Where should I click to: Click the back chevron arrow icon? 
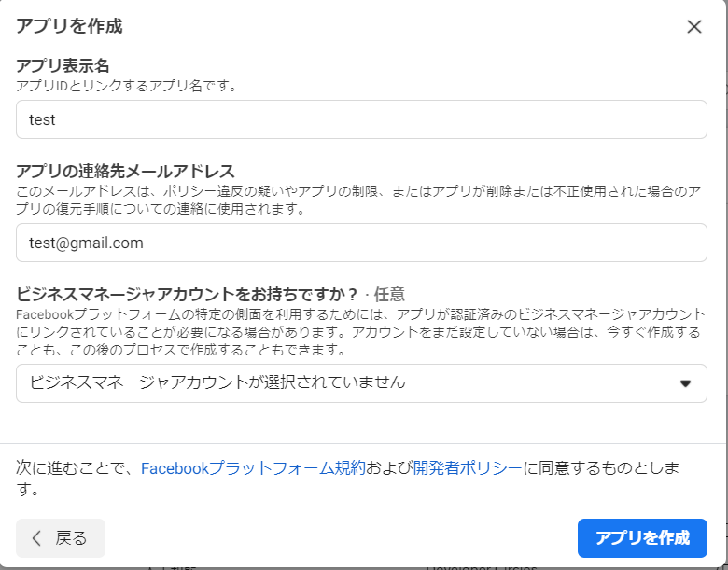tap(37, 538)
